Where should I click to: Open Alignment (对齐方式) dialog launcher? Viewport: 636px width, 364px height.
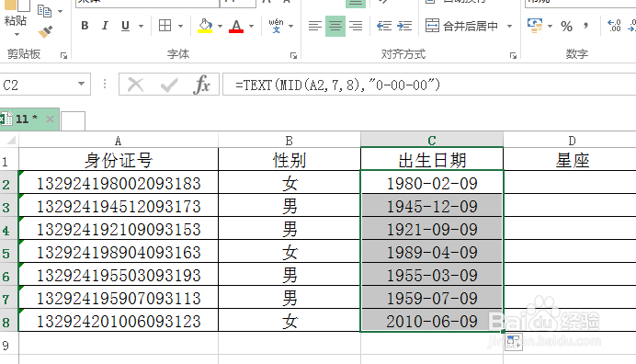click(x=513, y=55)
